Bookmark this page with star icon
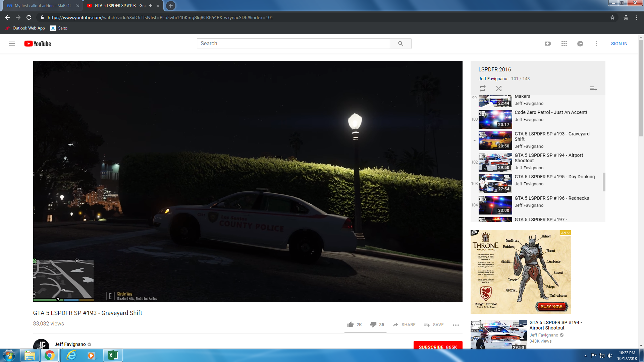The height and width of the screenshot is (362, 644). 612,17
